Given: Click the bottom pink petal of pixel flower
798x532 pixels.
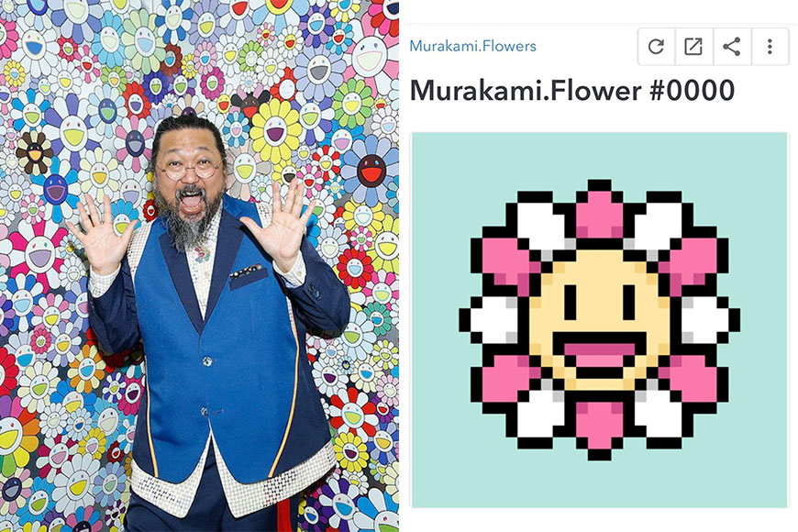Looking at the screenshot, I should (x=600, y=426).
